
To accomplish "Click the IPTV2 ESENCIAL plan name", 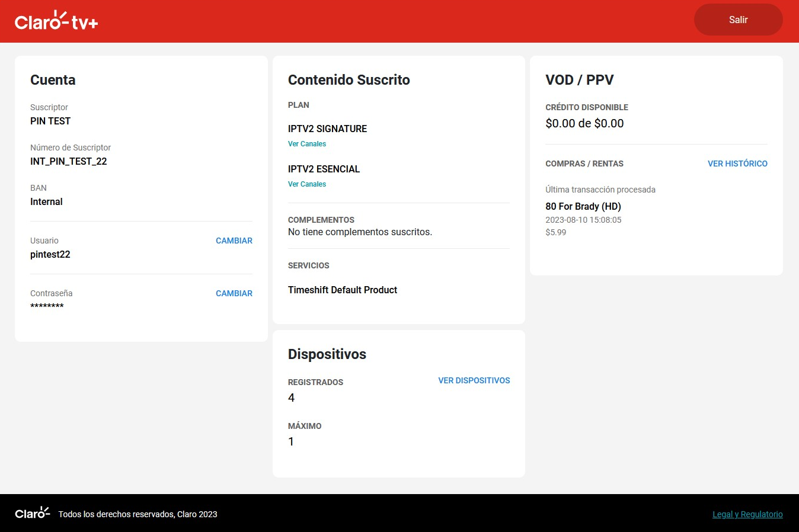I will (324, 169).
